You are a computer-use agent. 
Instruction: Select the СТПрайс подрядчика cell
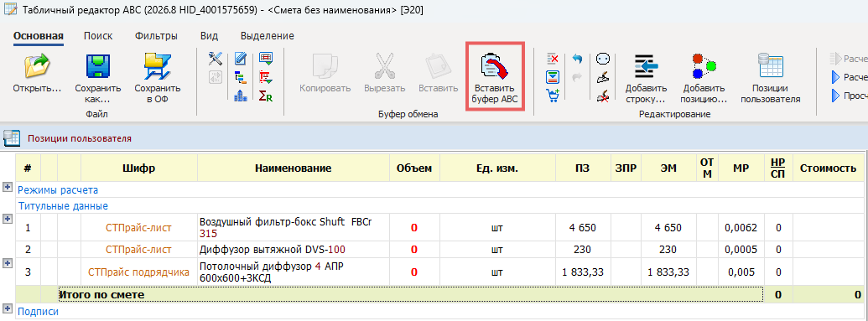point(139,272)
